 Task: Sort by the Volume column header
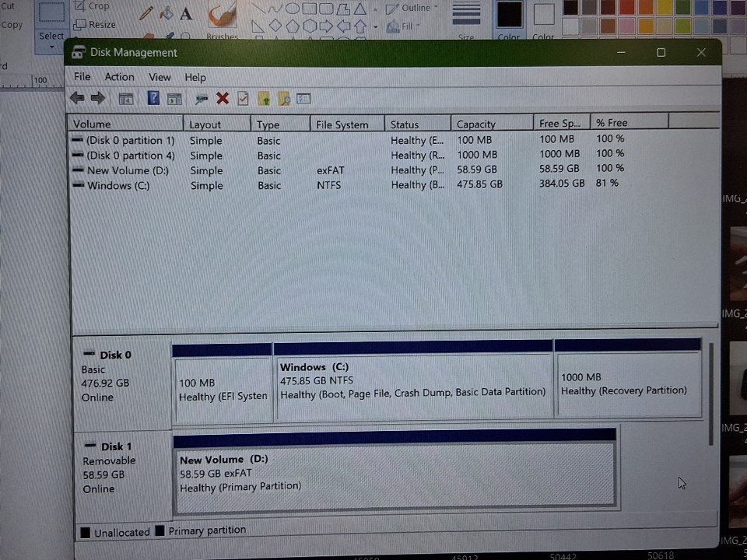(x=126, y=124)
